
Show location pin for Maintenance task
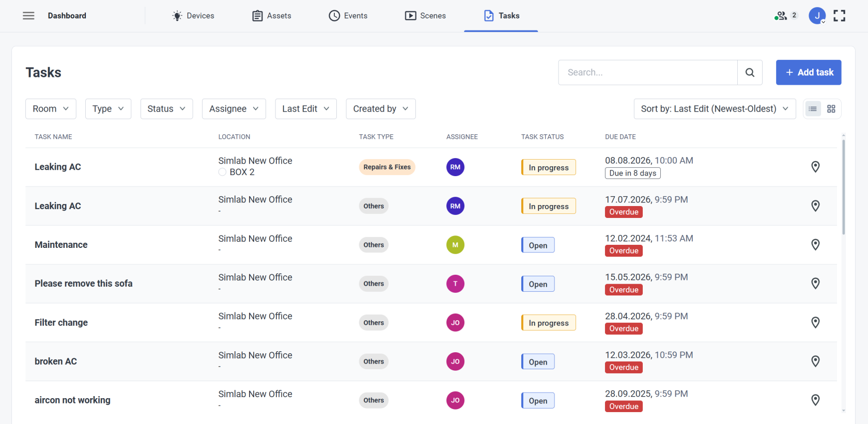point(815,245)
